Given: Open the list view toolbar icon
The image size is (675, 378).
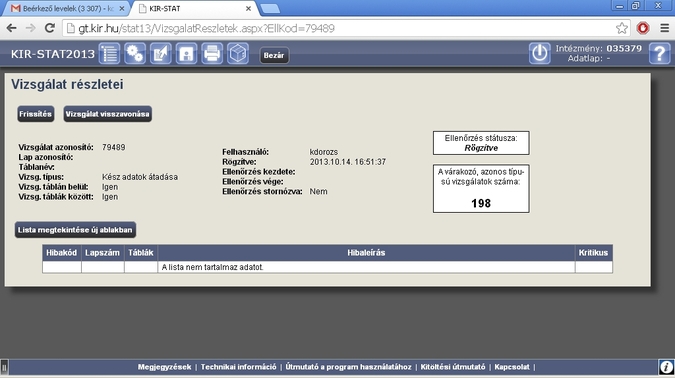Looking at the screenshot, I should (109, 54).
